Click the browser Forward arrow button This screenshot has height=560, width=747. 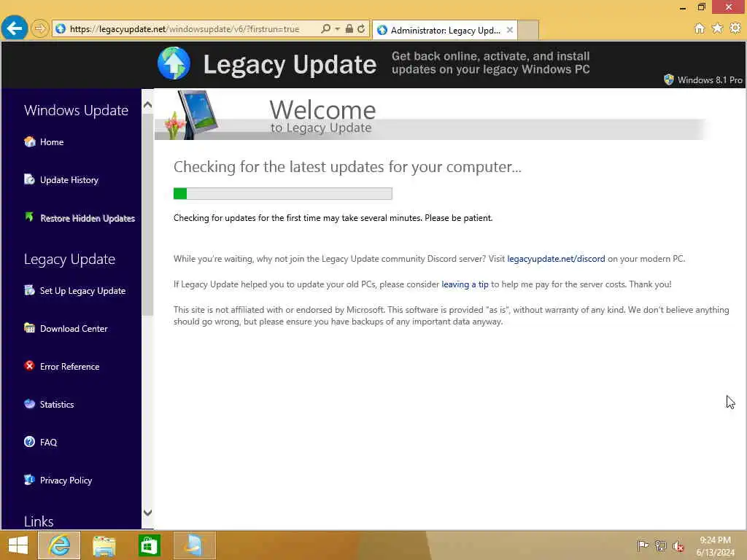point(40,29)
